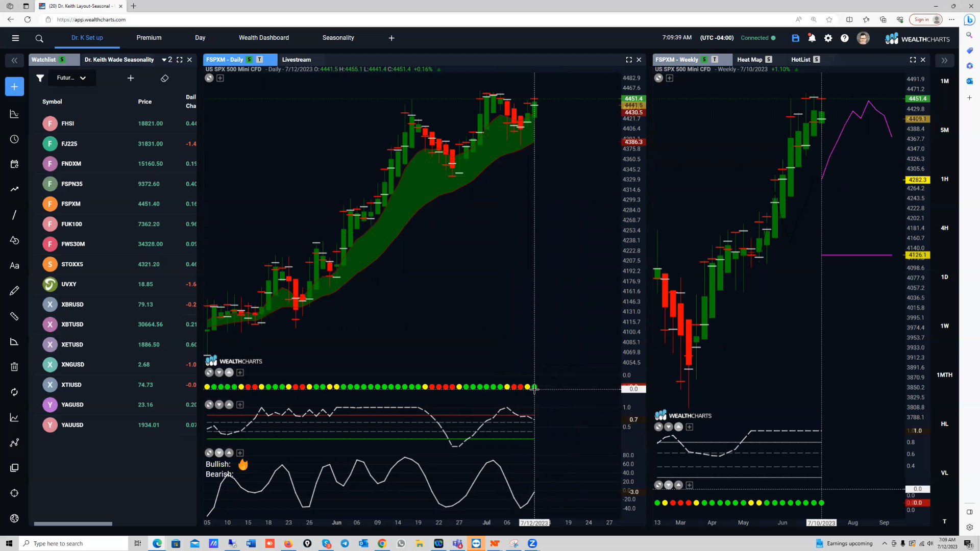Select the 1W timeframe button
980x551 pixels.
(944, 326)
